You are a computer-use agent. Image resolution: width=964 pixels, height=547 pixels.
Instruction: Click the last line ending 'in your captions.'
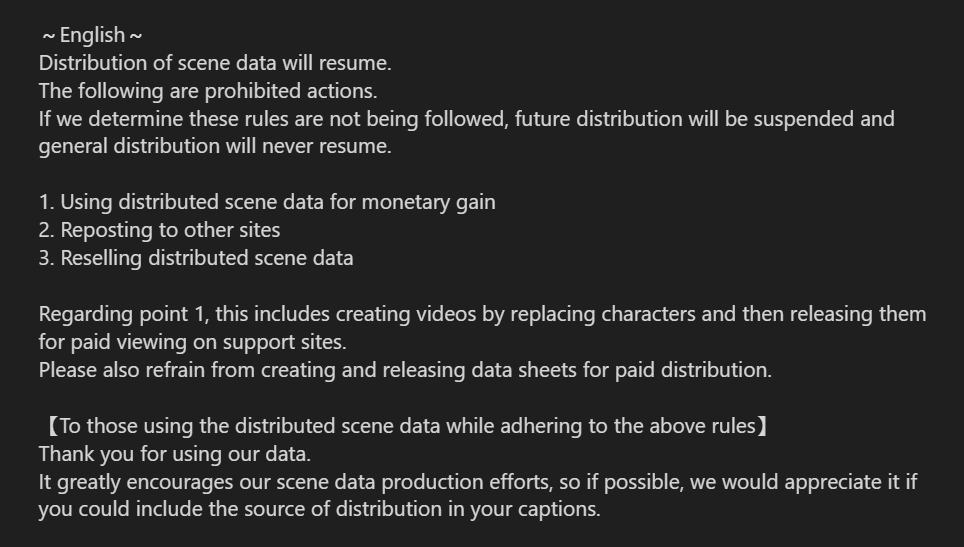click(x=320, y=510)
